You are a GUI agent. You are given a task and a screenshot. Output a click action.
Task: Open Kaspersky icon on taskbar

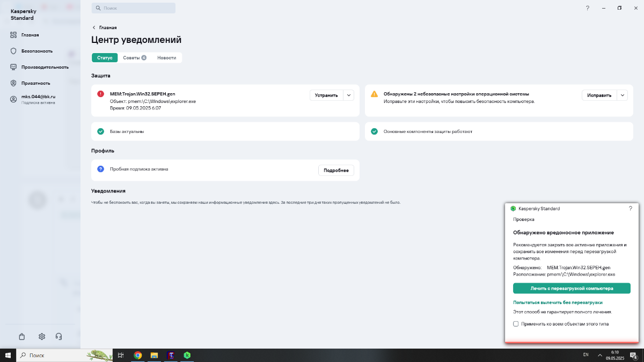click(187, 355)
